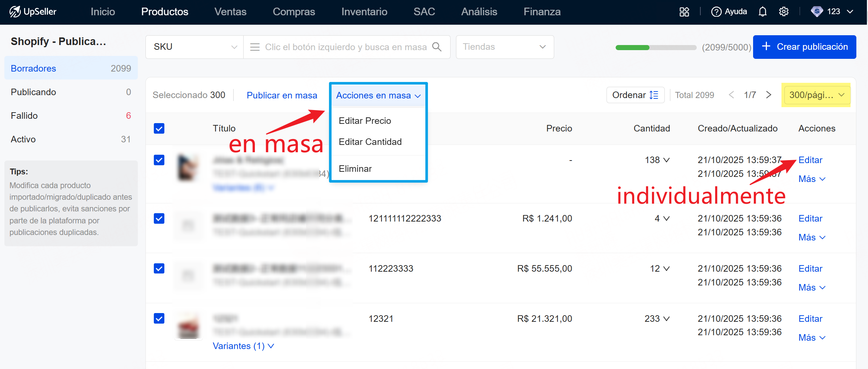Click the UpSeller logo icon
The image size is (868, 369).
15,12
